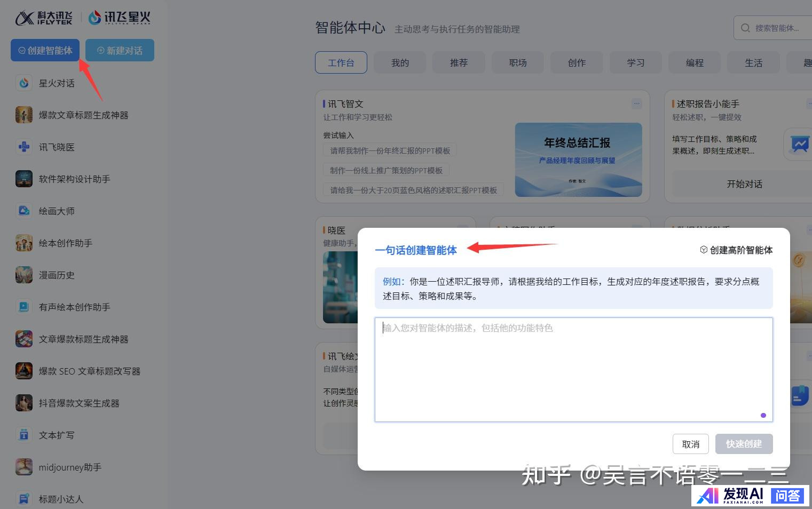Switch to the 编程 tab
This screenshot has width=812, height=509.
[694, 62]
